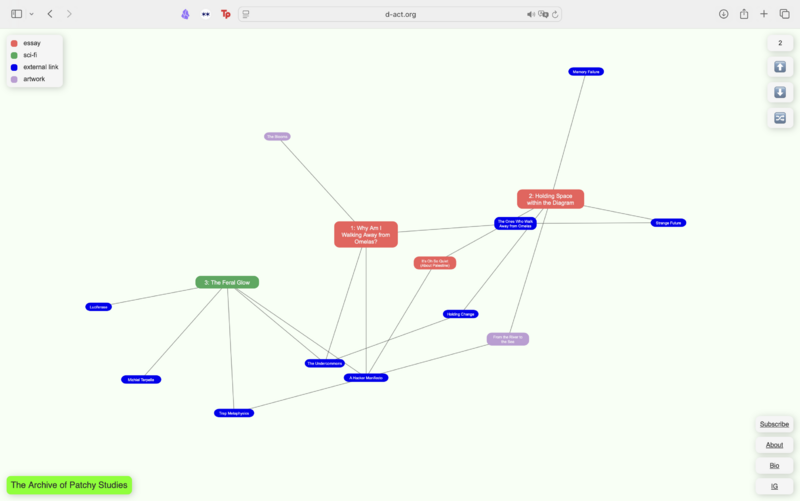Show downloads in Safari toolbar
This screenshot has width=800, height=501.
point(723,14)
